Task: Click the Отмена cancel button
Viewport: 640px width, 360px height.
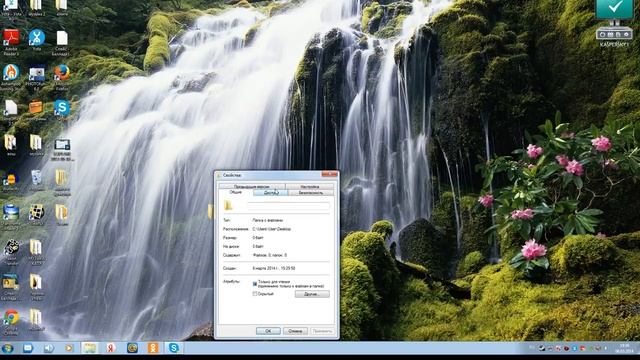Action: pyautogui.click(x=295, y=331)
